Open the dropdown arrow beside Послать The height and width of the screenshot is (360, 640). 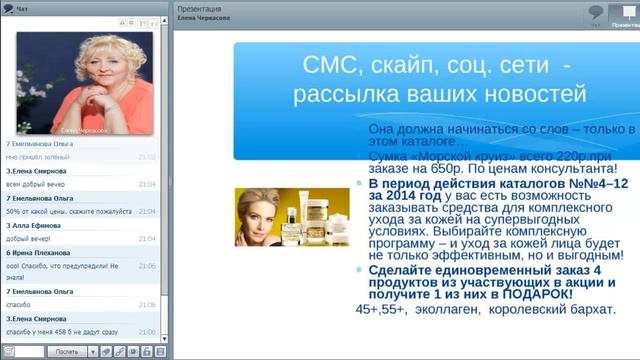point(93,351)
